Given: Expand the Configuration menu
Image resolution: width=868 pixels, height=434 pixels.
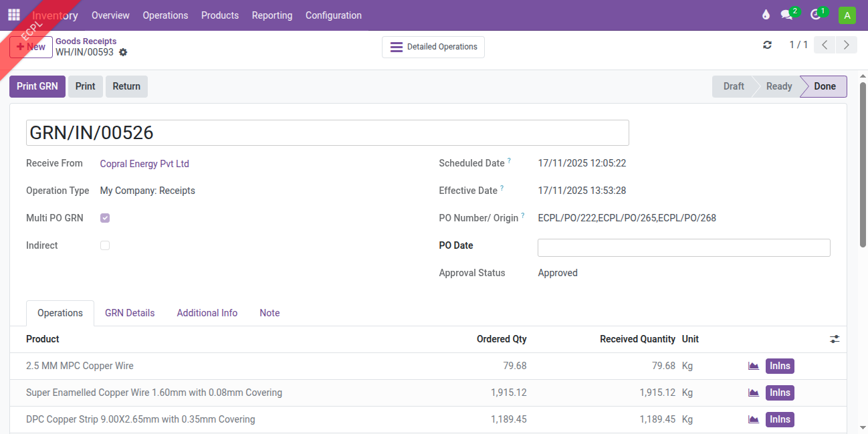Looking at the screenshot, I should coord(333,15).
